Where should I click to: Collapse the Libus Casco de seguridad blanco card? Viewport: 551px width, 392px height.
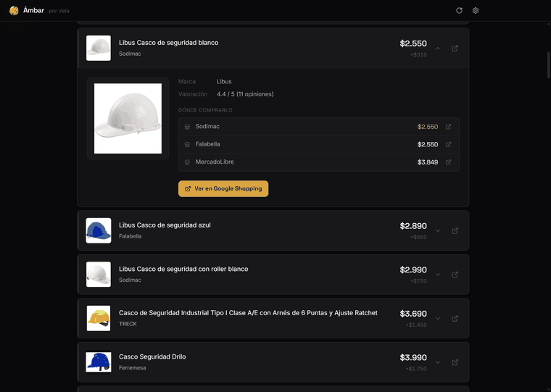click(437, 48)
